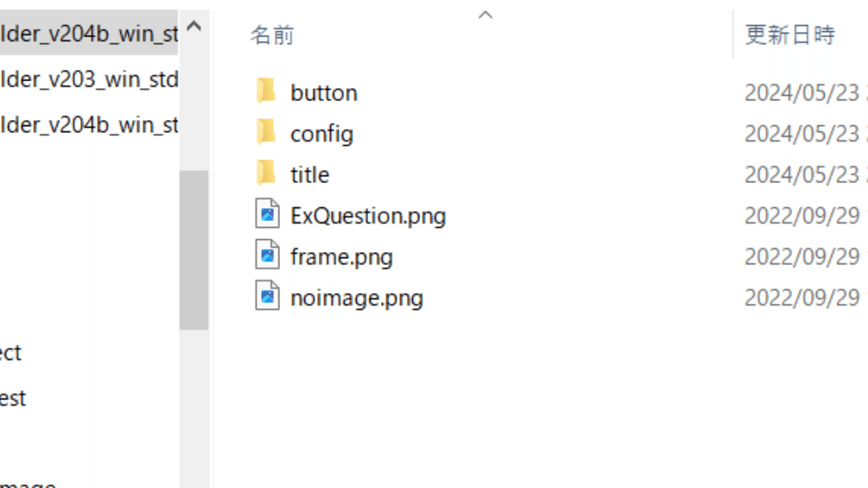Select the frame.png file name
The width and height of the screenshot is (868, 488).
tap(341, 257)
